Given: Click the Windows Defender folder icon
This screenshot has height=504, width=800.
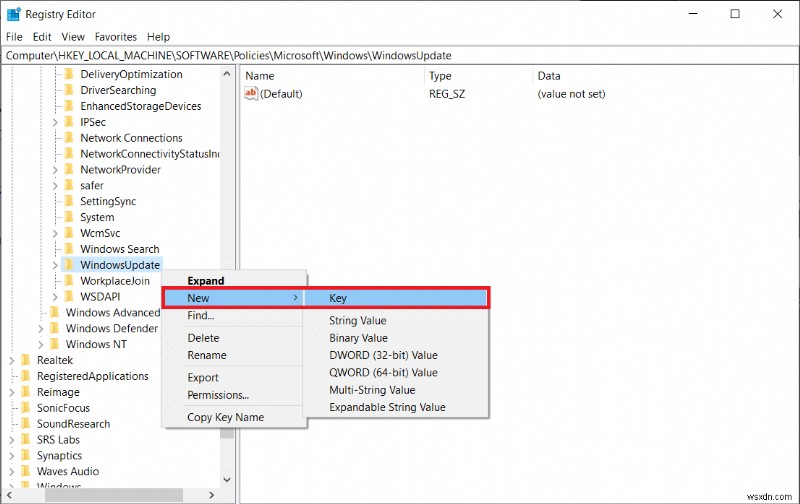Looking at the screenshot, I should pos(55,328).
